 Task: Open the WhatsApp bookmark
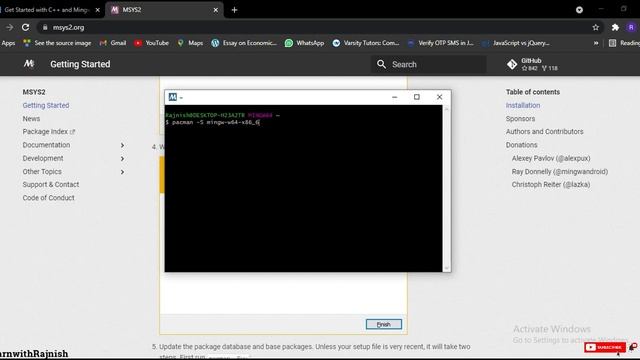pos(304,43)
